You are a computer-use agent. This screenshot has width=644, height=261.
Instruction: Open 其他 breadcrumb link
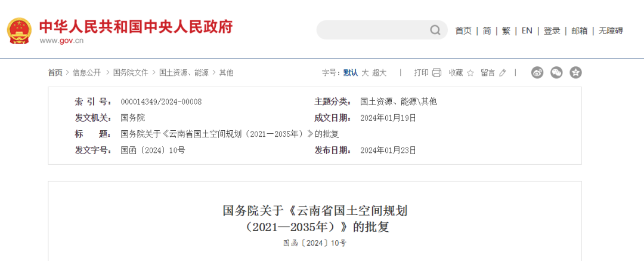pyautogui.click(x=226, y=73)
